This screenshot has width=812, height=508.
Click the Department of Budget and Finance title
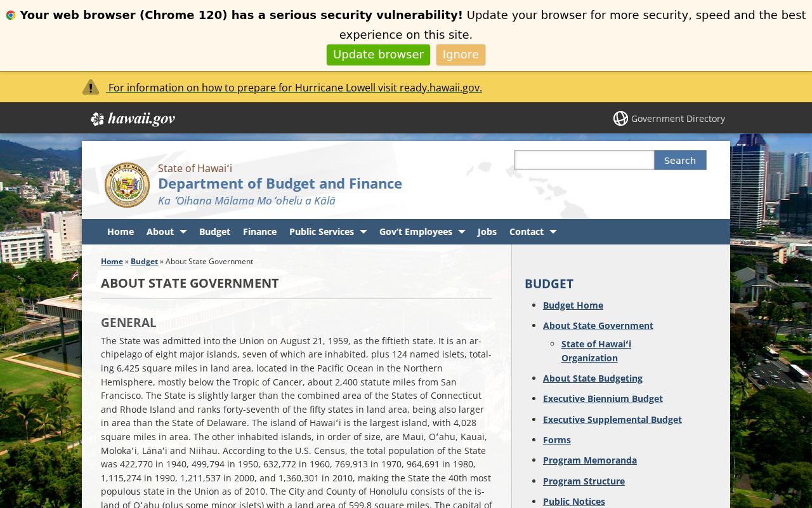coord(280,184)
